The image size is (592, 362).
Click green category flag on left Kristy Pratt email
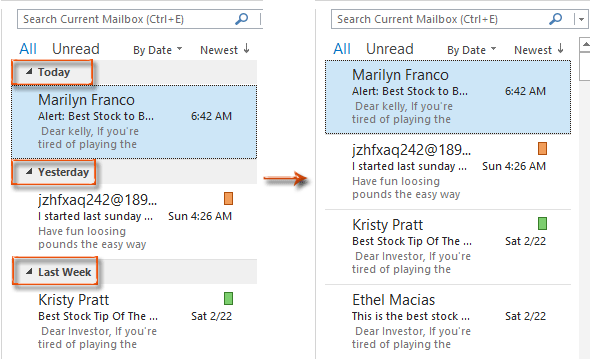pos(228,298)
